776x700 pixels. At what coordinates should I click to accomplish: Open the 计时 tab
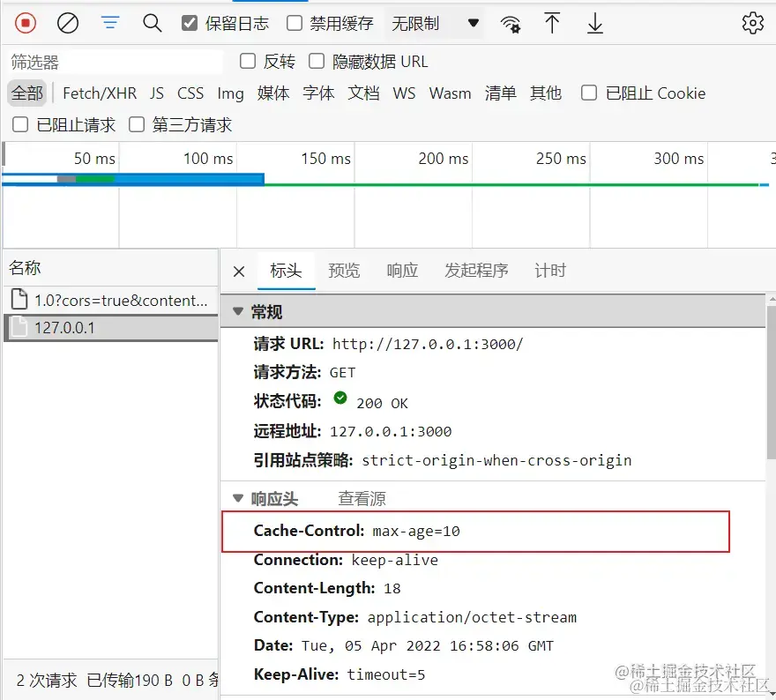(550, 271)
